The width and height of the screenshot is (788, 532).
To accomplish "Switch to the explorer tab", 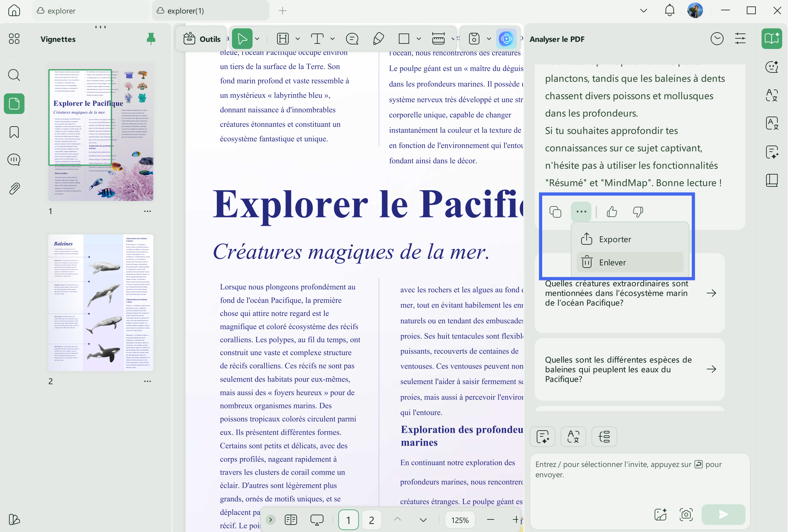I will click(x=91, y=11).
